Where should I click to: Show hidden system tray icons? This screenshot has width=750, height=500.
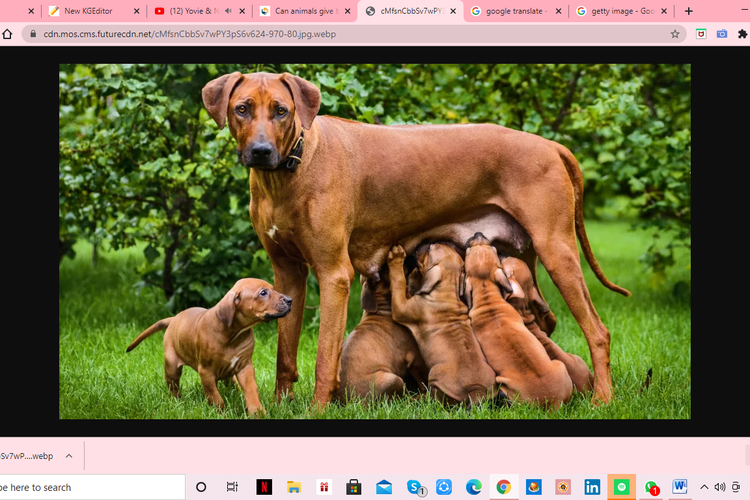tap(704, 487)
